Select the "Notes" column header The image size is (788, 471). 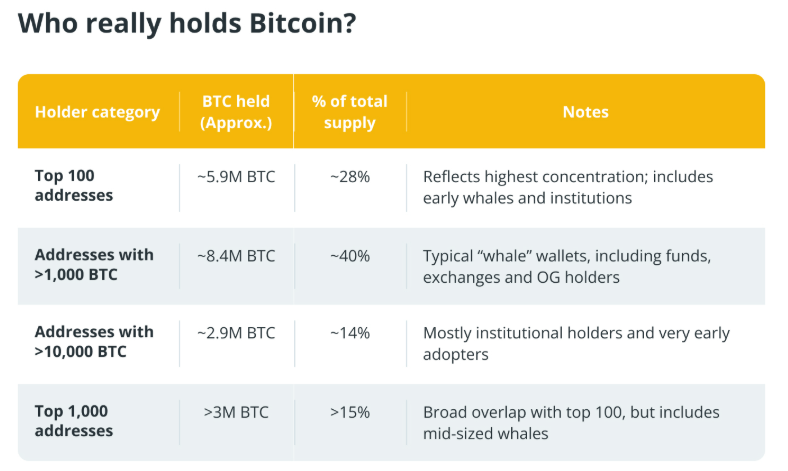(585, 112)
